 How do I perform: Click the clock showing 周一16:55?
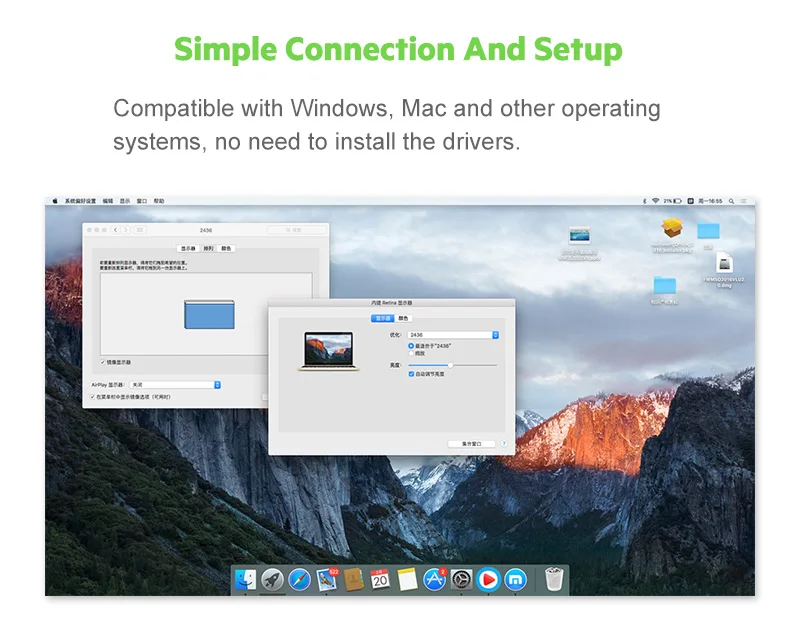click(x=710, y=201)
